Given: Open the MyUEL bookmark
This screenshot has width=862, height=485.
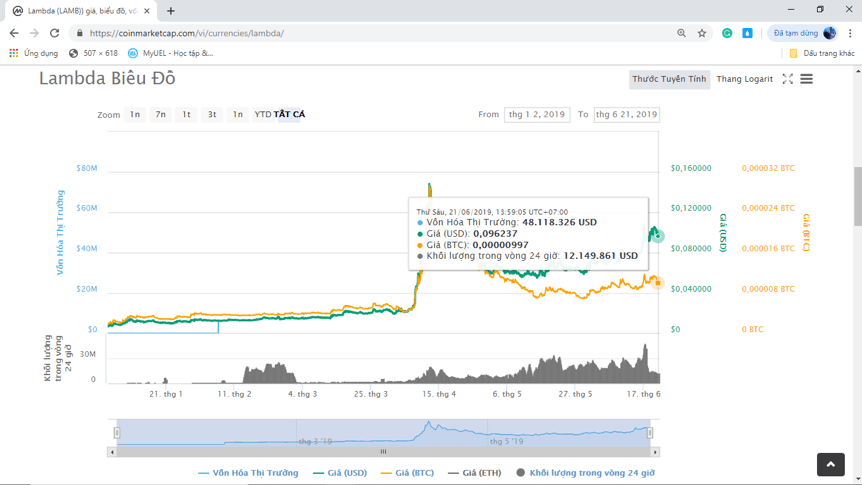Looking at the screenshot, I should click(x=170, y=53).
